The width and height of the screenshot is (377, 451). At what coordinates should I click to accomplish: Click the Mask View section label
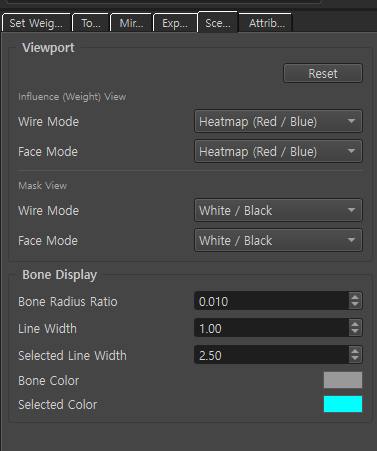[x=42, y=186]
